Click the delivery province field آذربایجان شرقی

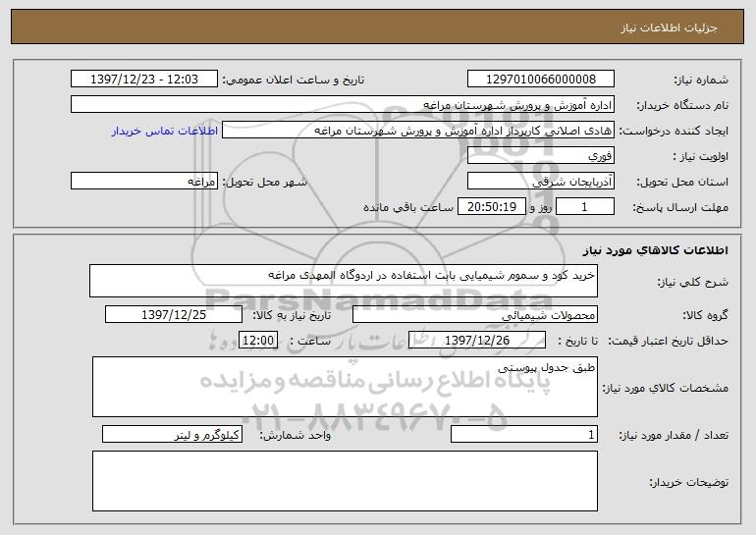tap(540, 182)
